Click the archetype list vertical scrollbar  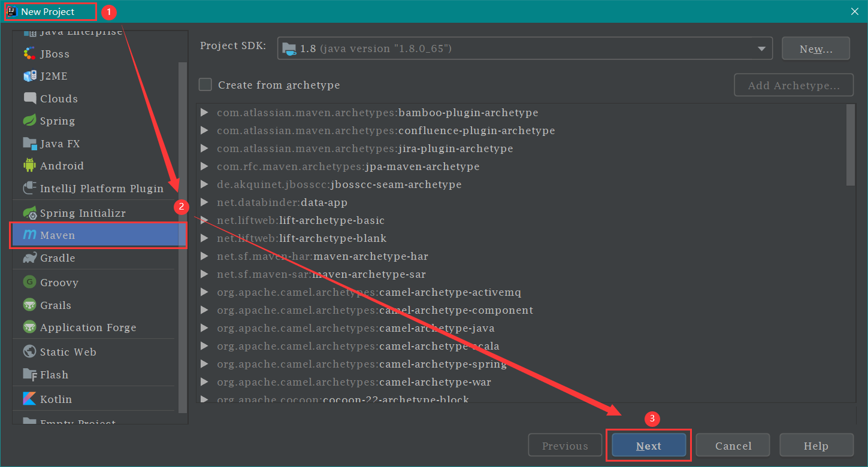point(851,145)
